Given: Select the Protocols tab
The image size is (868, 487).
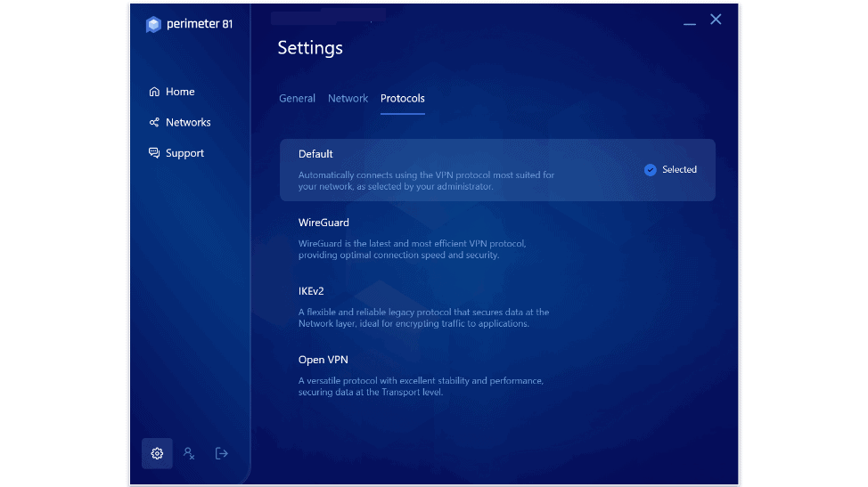Looking at the screenshot, I should click(403, 99).
